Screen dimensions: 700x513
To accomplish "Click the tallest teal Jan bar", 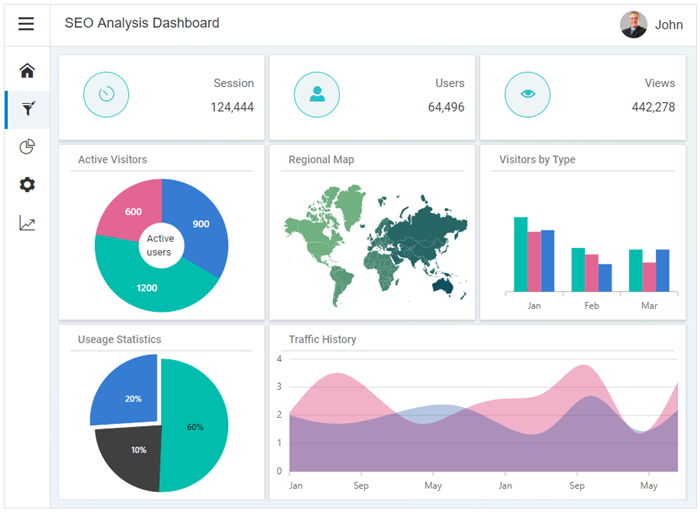I will click(520, 254).
